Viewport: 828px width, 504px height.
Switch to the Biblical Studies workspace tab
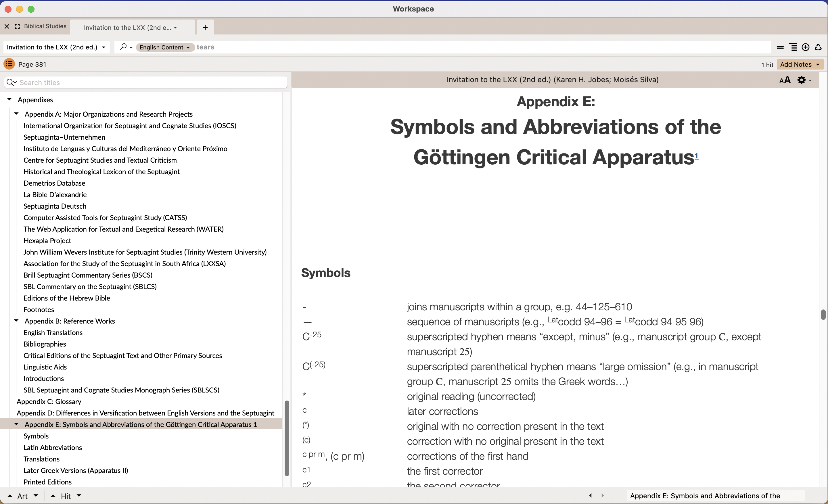(x=45, y=26)
